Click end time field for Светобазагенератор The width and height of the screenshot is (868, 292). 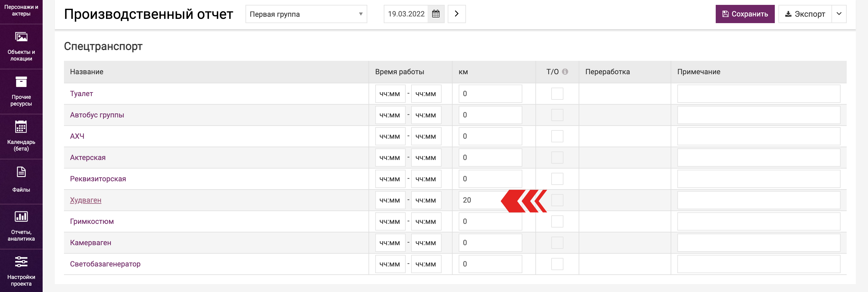[x=426, y=264]
